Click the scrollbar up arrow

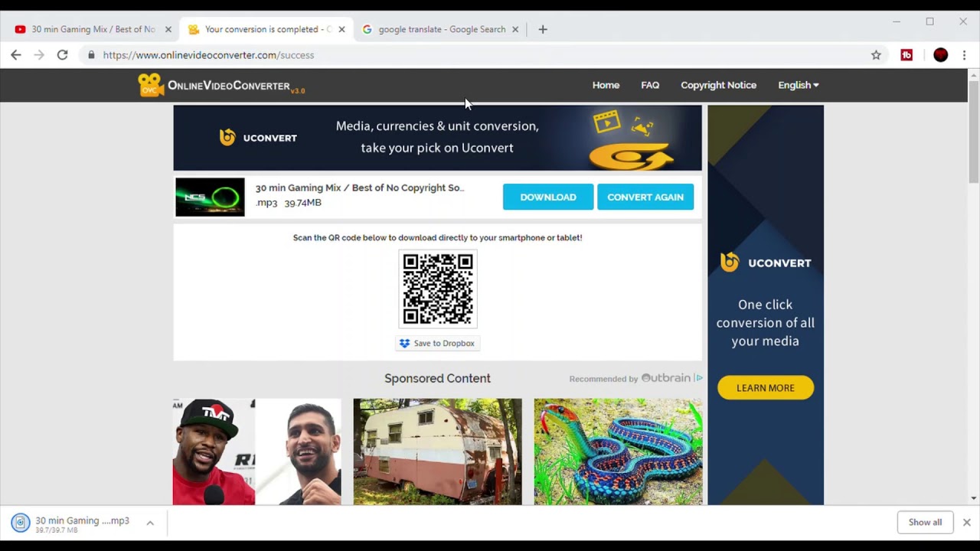974,74
